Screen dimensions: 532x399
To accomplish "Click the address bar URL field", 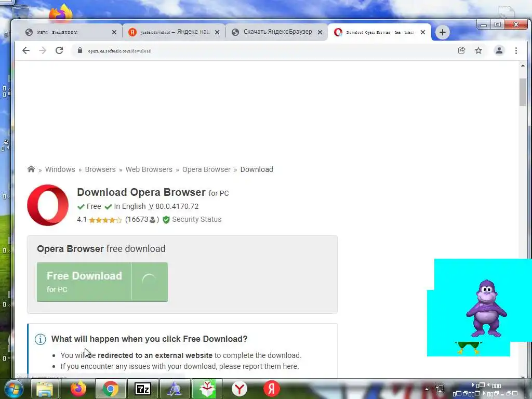I will (x=264, y=50).
